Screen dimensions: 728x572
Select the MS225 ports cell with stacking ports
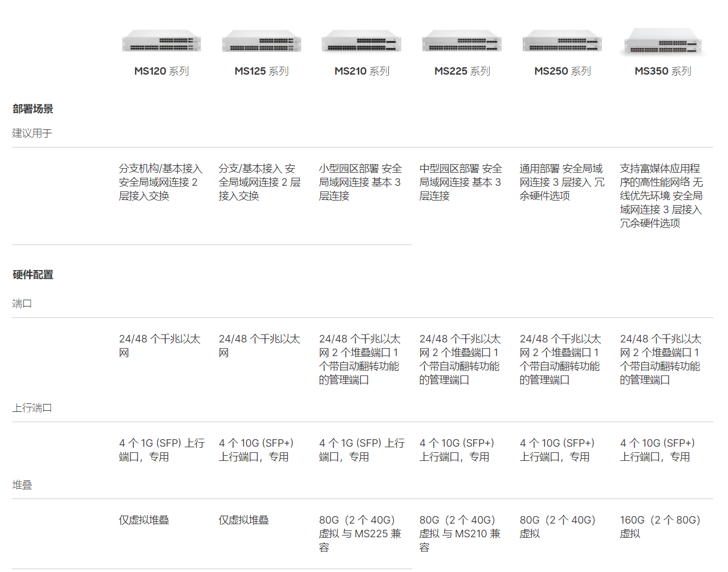pyautogui.click(x=460, y=359)
